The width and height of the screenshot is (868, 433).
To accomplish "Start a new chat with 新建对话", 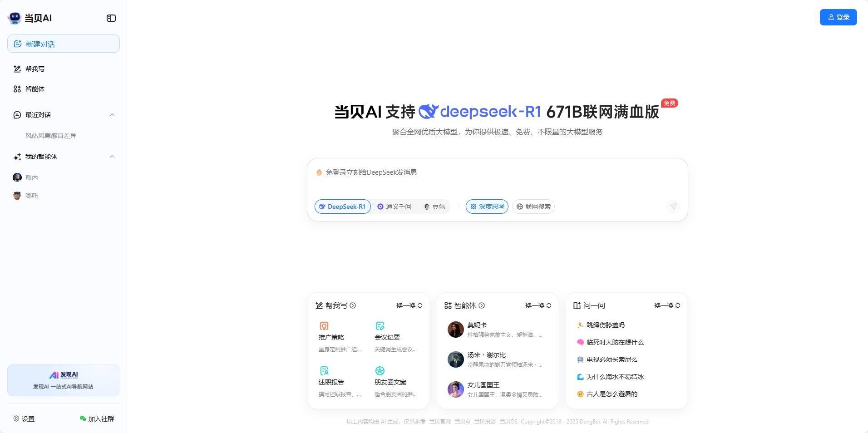I will pyautogui.click(x=64, y=44).
